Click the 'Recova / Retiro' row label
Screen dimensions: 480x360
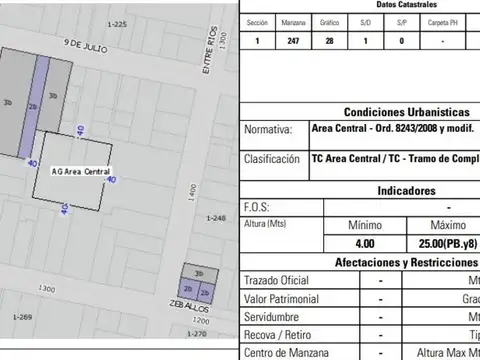pos(277,335)
